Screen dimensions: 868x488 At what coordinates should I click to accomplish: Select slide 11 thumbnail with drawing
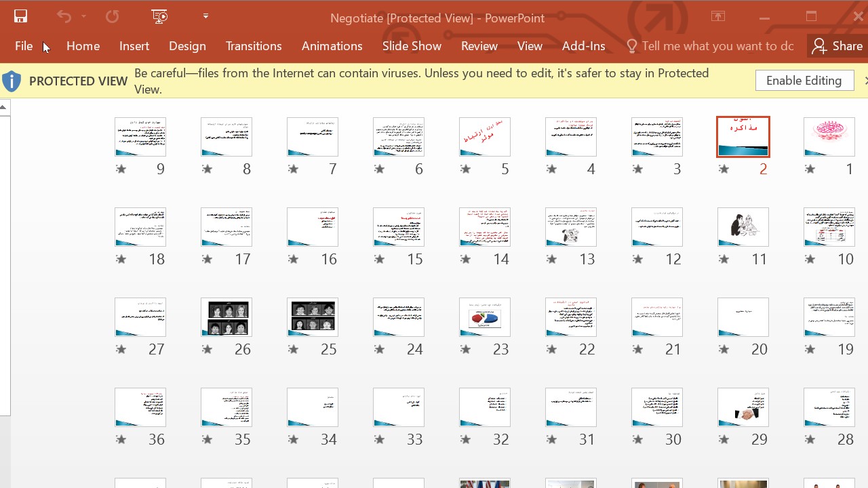tap(743, 227)
